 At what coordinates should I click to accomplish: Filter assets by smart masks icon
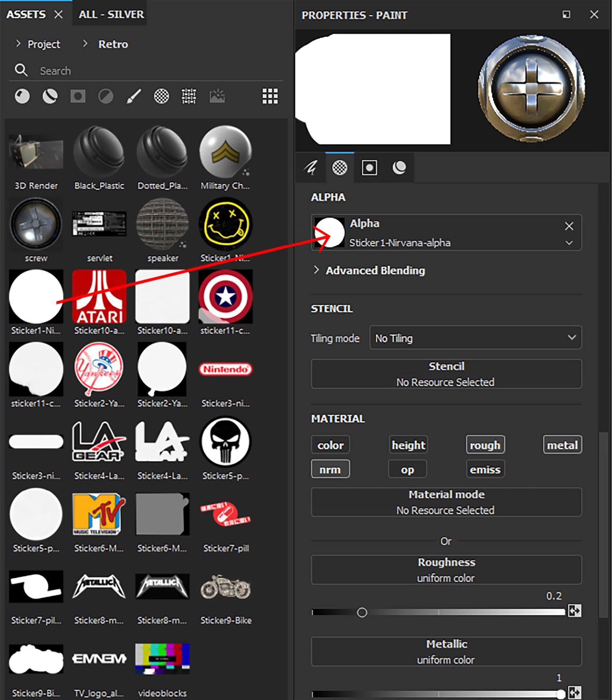[x=78, y=96]
